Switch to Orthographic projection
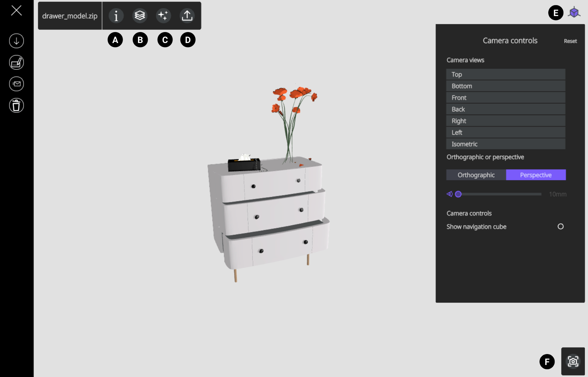Viewport: 588px width, 377px height. click(476, 175)
